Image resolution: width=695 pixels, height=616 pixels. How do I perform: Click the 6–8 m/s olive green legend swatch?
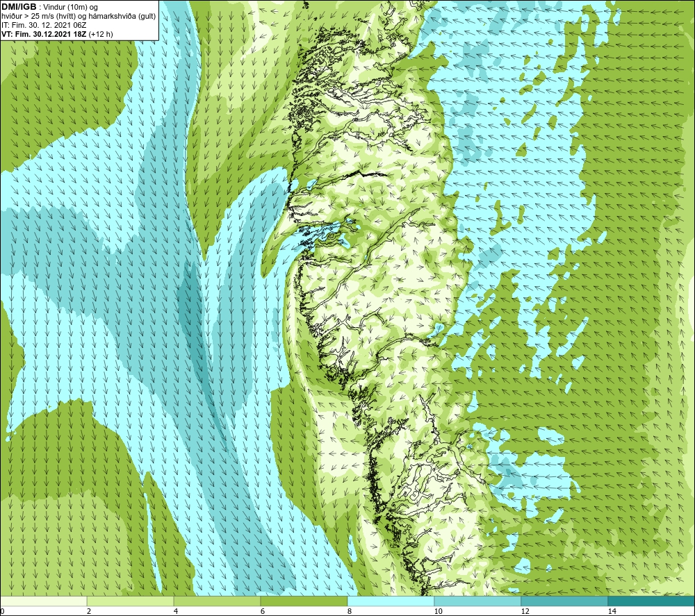[304, 601]
